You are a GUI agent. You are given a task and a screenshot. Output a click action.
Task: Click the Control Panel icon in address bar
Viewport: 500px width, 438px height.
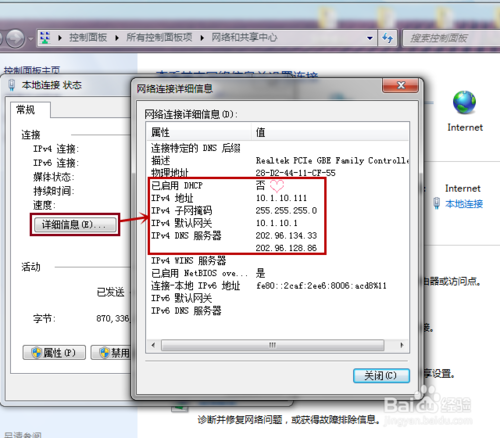(x=45, y=38)
